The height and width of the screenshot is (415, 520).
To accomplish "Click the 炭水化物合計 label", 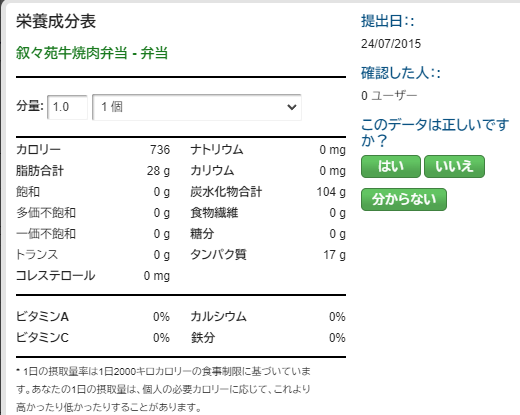I will pos(226,192).
